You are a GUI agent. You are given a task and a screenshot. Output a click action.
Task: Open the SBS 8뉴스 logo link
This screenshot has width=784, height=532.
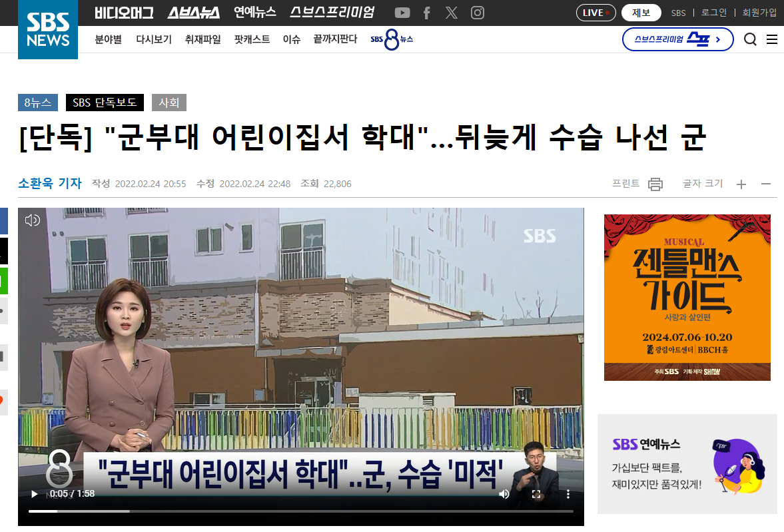(x=392, y=39)
